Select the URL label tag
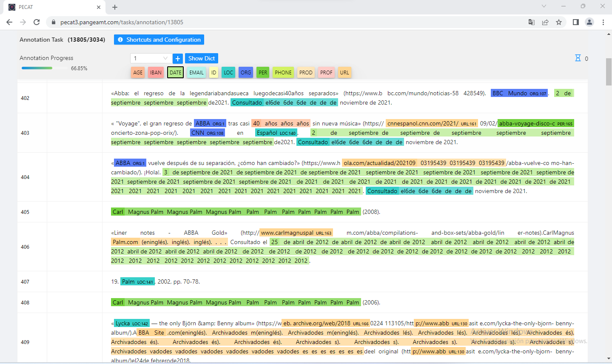The height and width of the screenshot is (364, 612). [344, 73]
